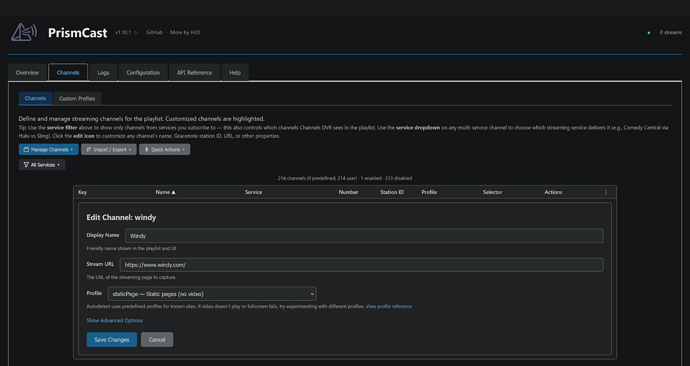Open the Profile select box
The image size is (690, 366).
212,294
